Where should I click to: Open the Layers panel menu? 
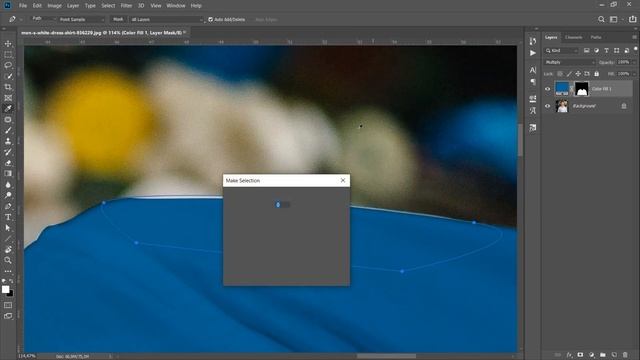[x=634, y=37]
